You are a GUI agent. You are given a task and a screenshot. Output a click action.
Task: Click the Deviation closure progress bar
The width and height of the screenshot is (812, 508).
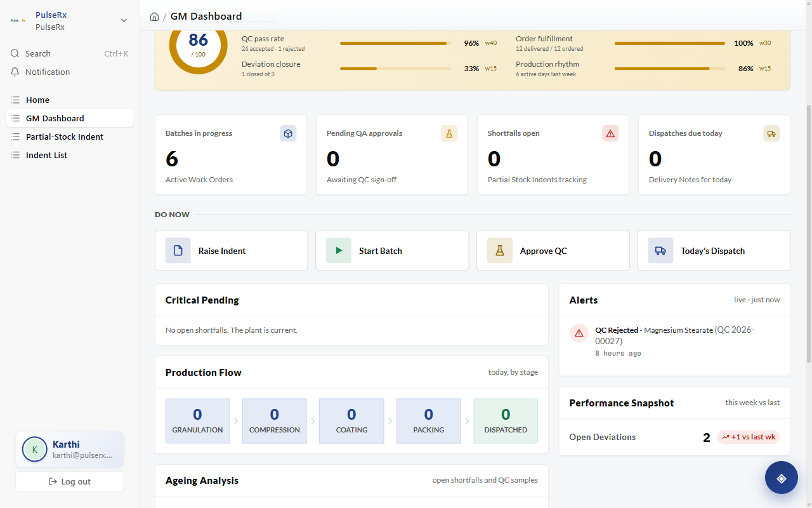click(x=396, y=69)
